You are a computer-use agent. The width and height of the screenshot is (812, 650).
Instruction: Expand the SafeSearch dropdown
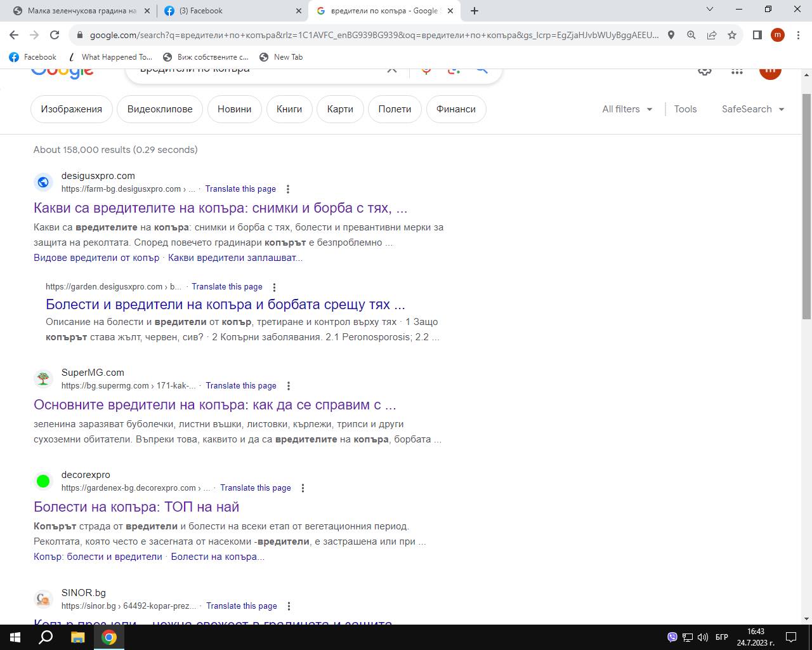(x=753, y=109)
